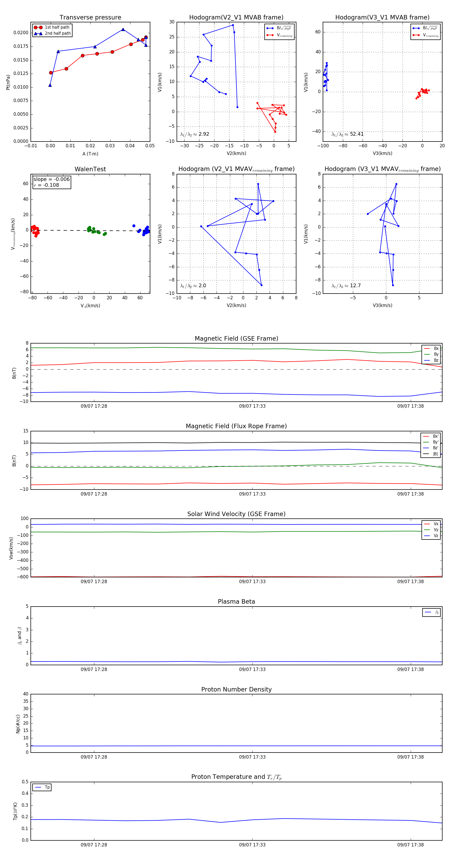Click the Tp(10⁶K) y-axis label

(x=15, y=811)
